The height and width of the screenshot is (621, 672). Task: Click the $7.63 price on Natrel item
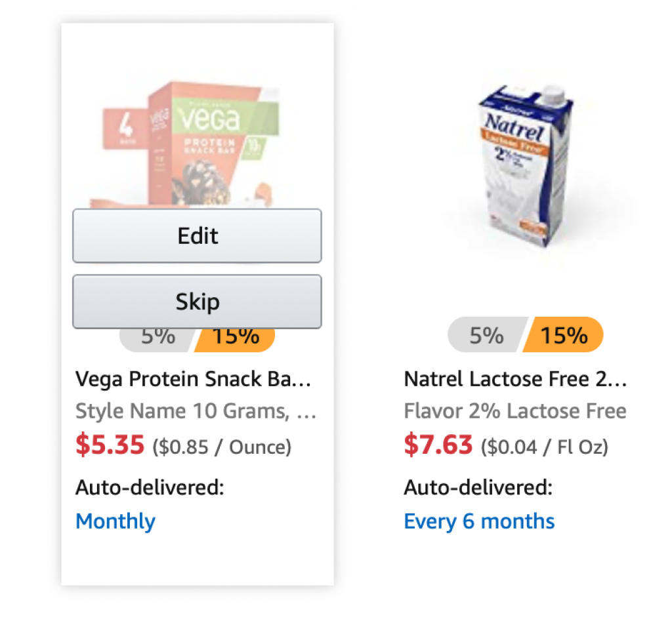coord(438,445)
